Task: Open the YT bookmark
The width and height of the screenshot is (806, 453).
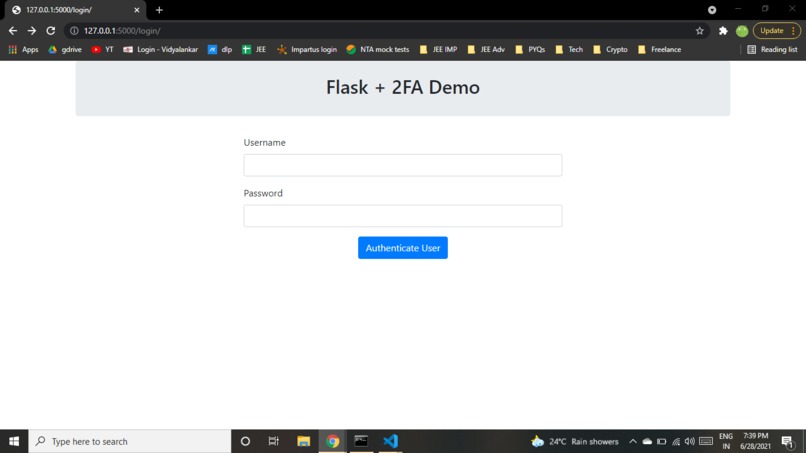Action: pyautogui.click(x=102, y=49)
